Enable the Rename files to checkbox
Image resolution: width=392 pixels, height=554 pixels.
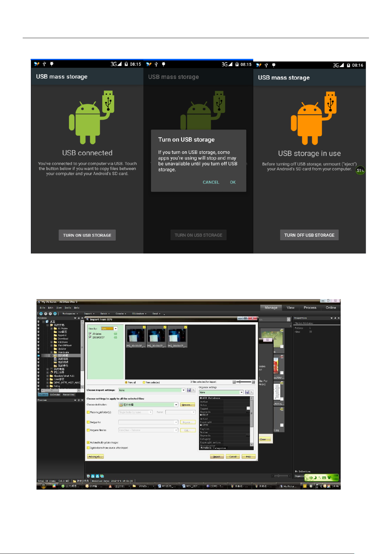[88, 430]
